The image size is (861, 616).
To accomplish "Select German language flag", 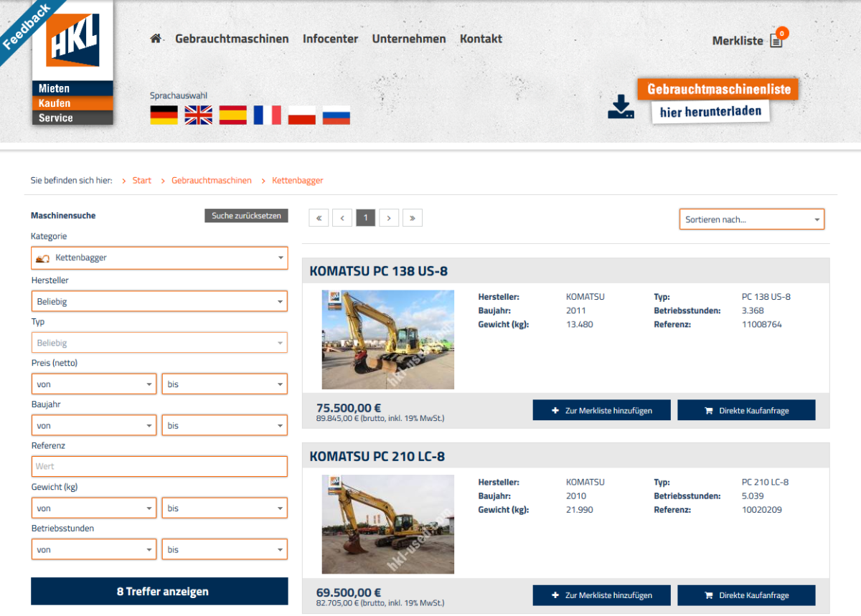I will (164, 115).
